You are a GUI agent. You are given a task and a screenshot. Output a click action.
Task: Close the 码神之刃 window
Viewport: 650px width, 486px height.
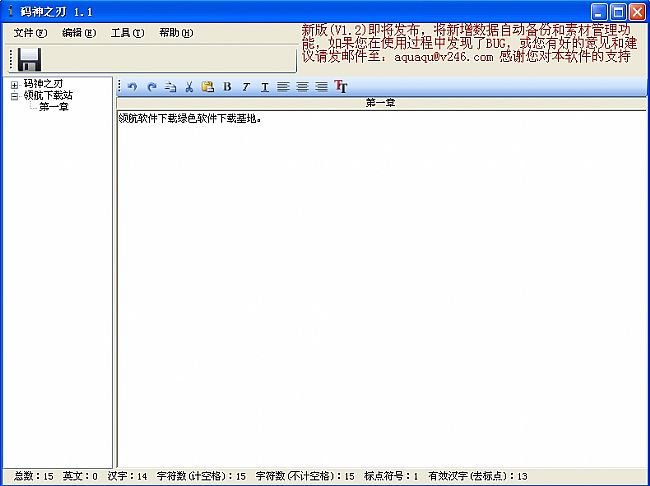[637, 12]
